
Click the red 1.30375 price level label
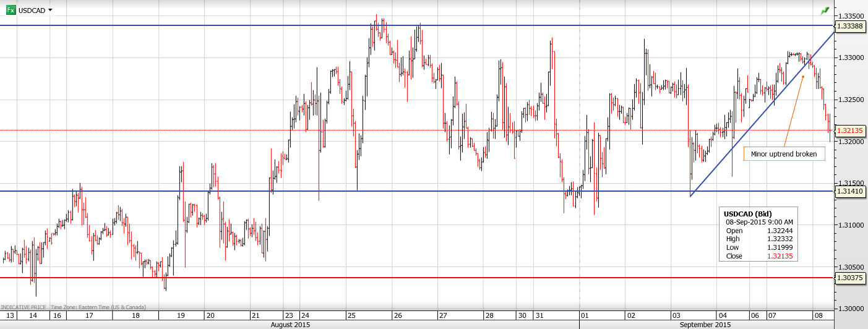(x=851, y=278)
